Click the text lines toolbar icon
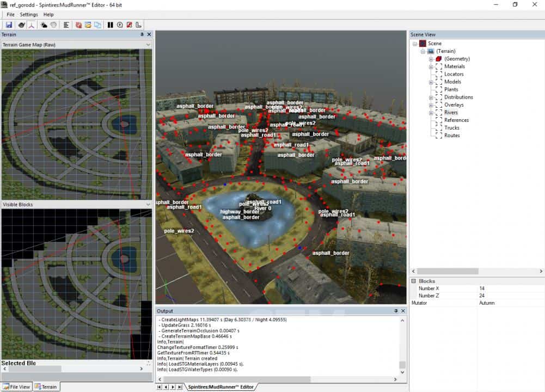Image resolution: width=545 pixels, height=392 pixels. pyautogui.click(x=66, y=25)
